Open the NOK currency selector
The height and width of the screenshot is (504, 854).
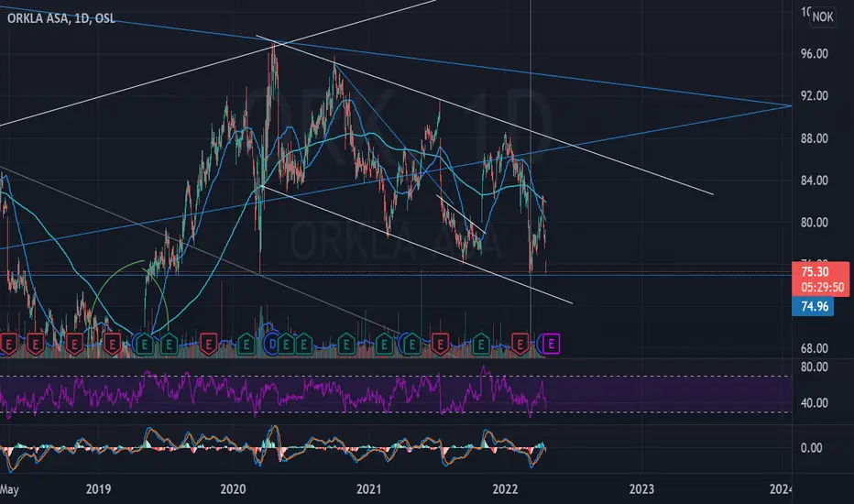click(x=823, y=16)
